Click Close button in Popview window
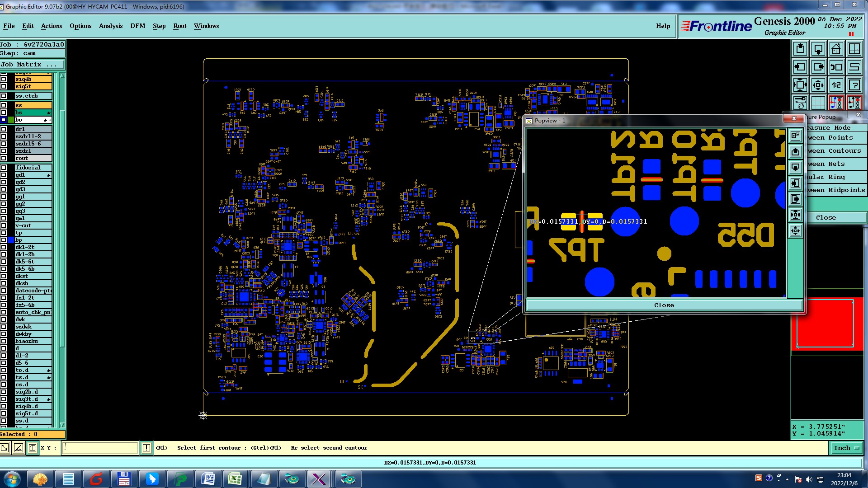Viewport: 868px width, 488px height. click(x=664, y=305)
